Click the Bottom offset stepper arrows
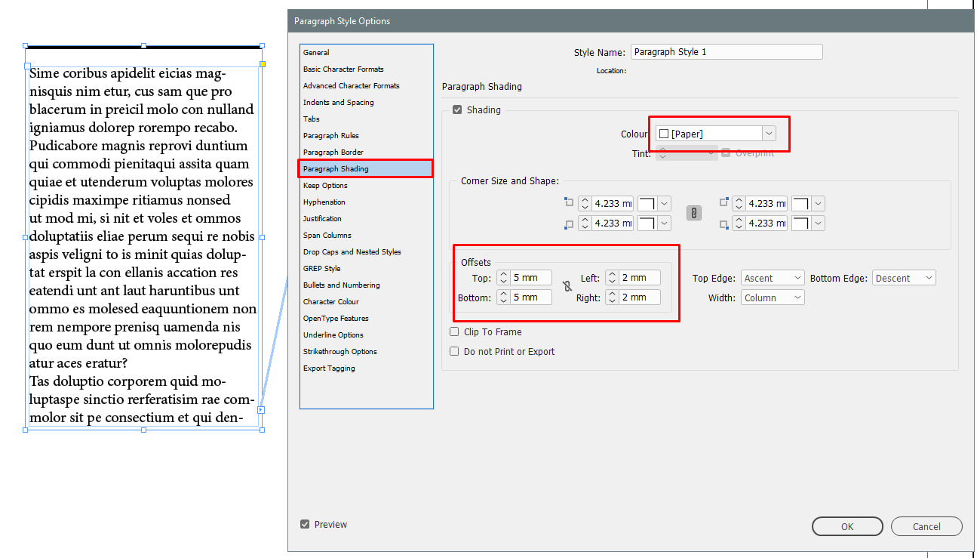Image resolution: width=980 pixels, height=558 pixels. 504,297
